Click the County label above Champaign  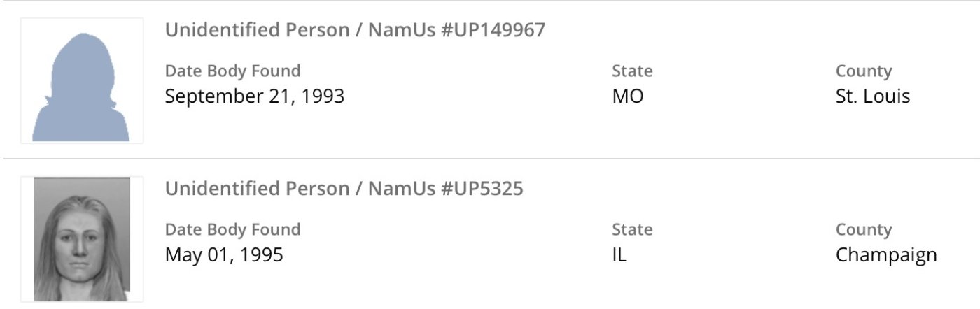click(x=863, y=230)
